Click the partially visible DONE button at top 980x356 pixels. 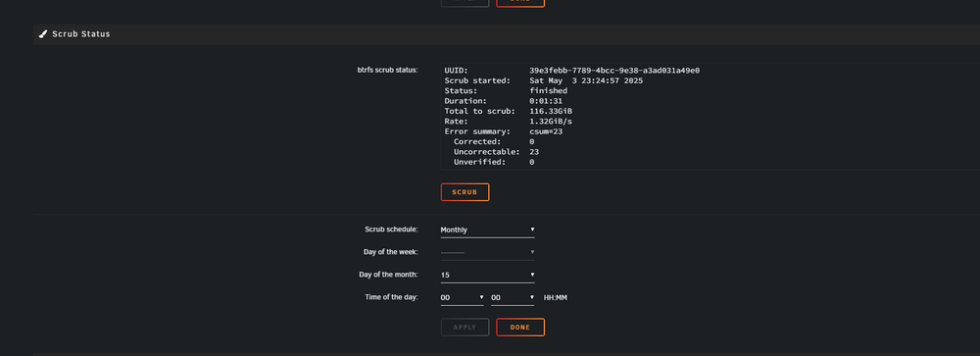pos(520,3)
